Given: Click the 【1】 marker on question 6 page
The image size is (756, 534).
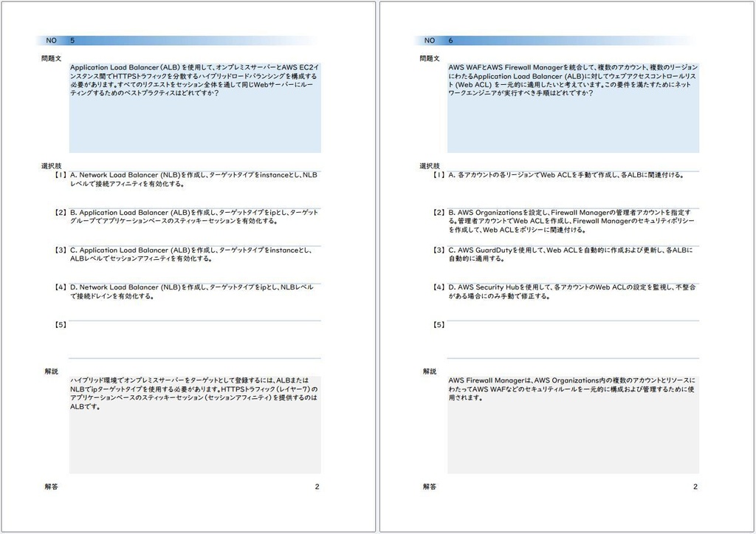Looking at the screenshot, I should point(439,175).
